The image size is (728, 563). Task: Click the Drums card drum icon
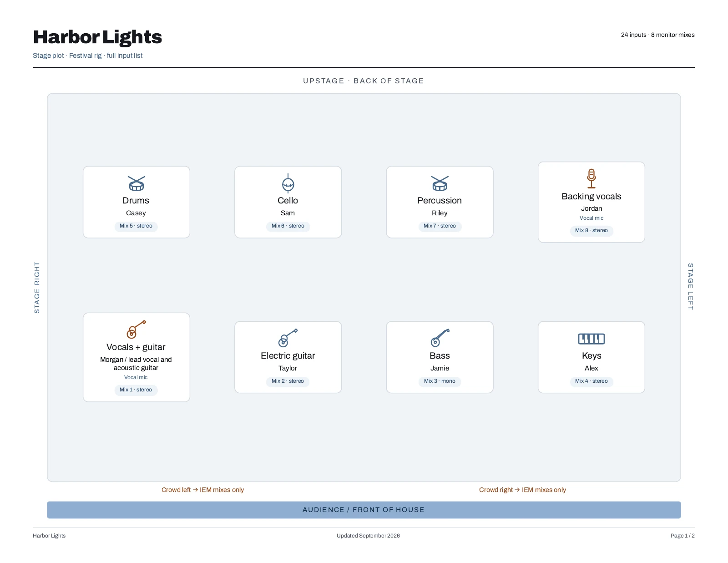[x=136, y=184]
